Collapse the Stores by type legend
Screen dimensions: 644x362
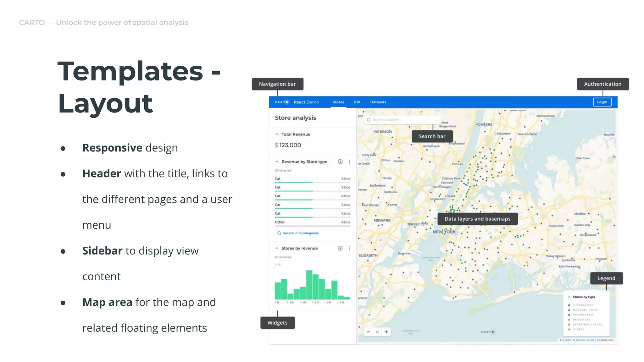click(x=569, y=297)
